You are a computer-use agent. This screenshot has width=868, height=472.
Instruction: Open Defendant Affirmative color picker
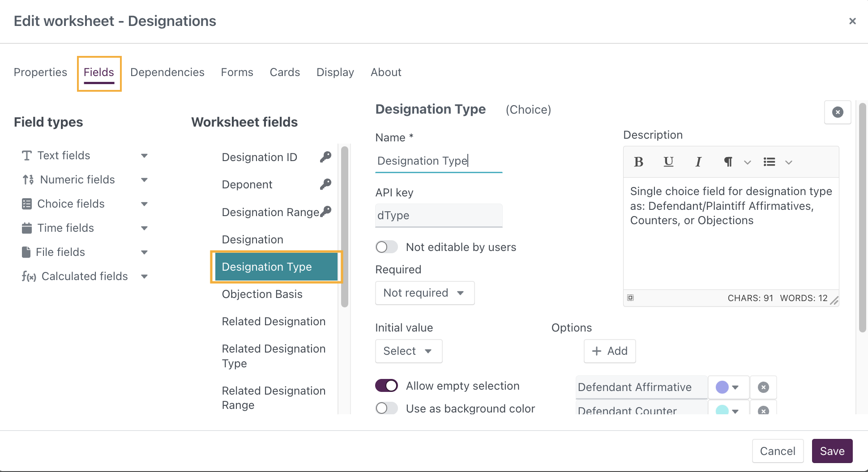(728, 387)
